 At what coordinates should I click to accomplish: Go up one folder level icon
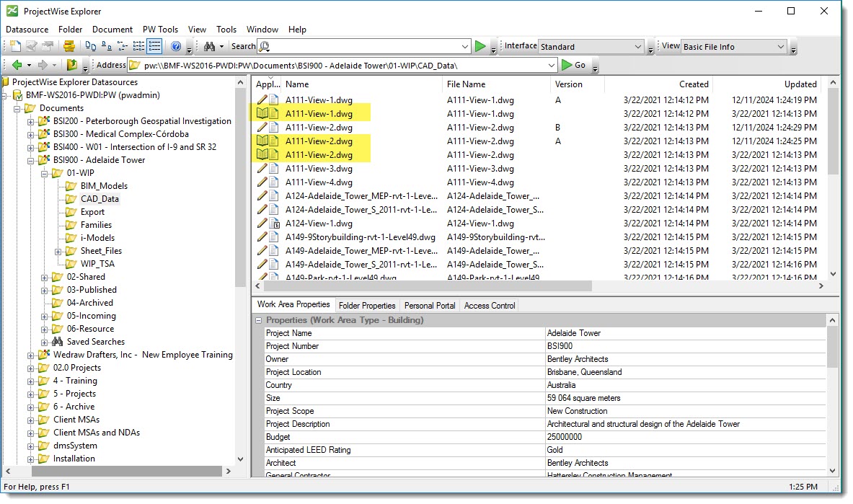coord(72,66)
